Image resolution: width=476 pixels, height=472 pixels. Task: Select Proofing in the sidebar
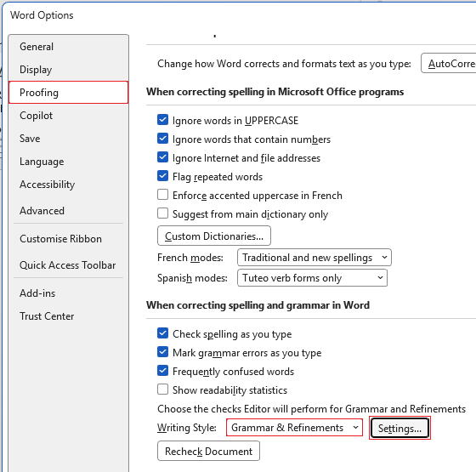[x=68, y=93]
